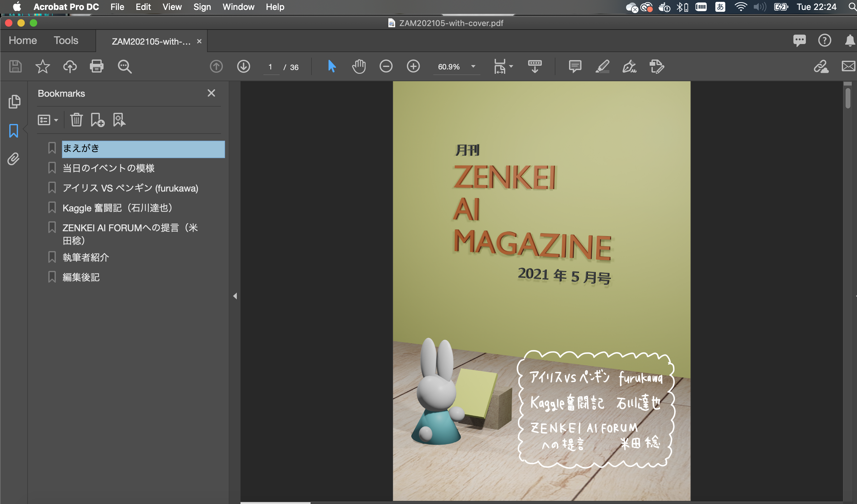Activate the Hand pan tool
Screen dimensions: 857x504
pos(359,66)
